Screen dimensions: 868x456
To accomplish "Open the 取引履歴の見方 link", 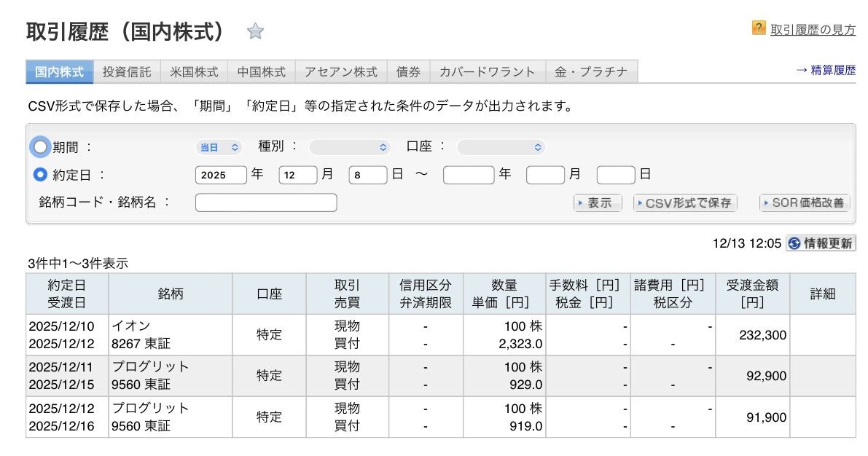I will pos(813,29).
